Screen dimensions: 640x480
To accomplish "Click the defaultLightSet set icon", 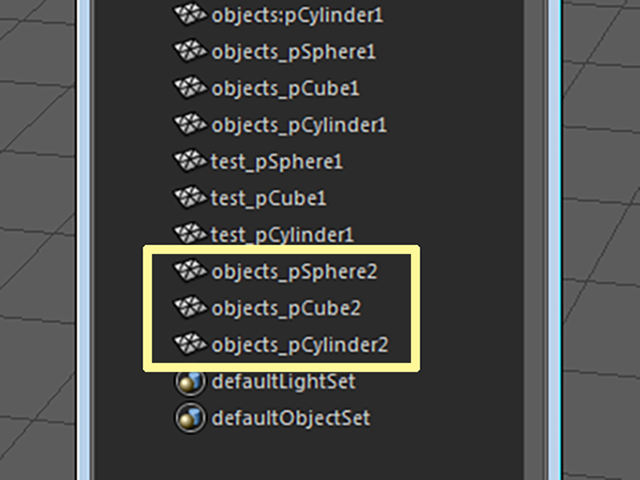I will 190,382.
